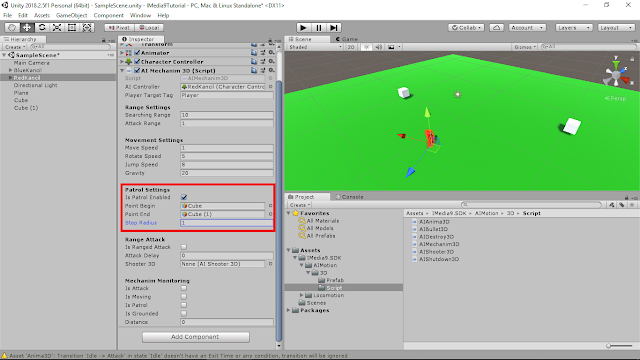Viewport: 640px width, 360px height.
Task: Click the warning icon in status bar
Action: [x=4, y=356]
